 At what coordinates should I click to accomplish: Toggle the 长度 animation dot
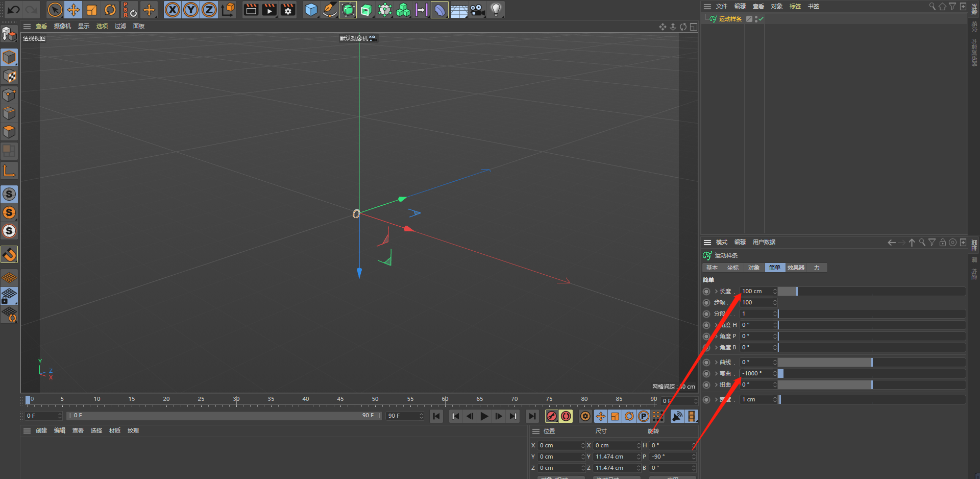[x=706, y=292]
